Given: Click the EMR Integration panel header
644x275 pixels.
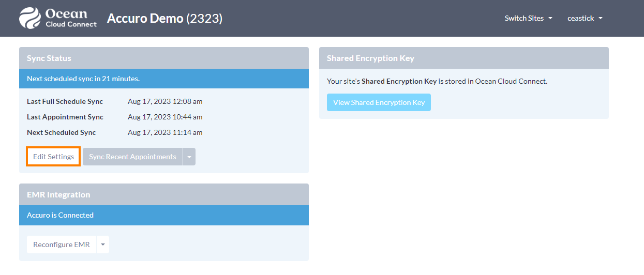Looking at the screenshot, I should pos(164,194).
